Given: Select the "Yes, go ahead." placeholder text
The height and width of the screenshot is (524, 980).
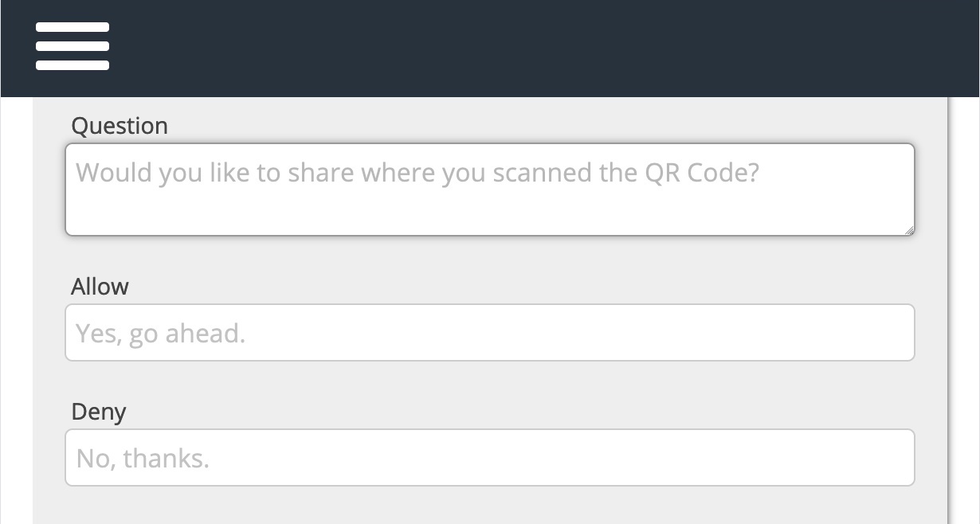Looking at the screenshot, I should point(161,333).
